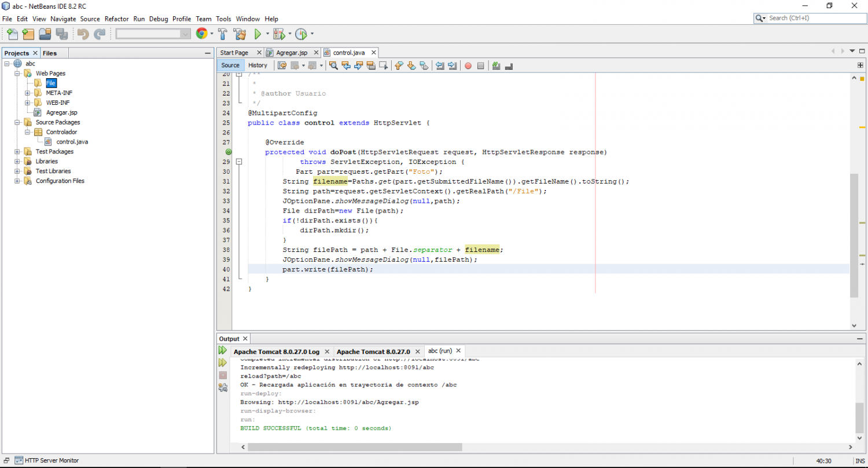Click the History view button
Image resolution: width=868 pixels, height=468 pixels.
tap(258, 65)
